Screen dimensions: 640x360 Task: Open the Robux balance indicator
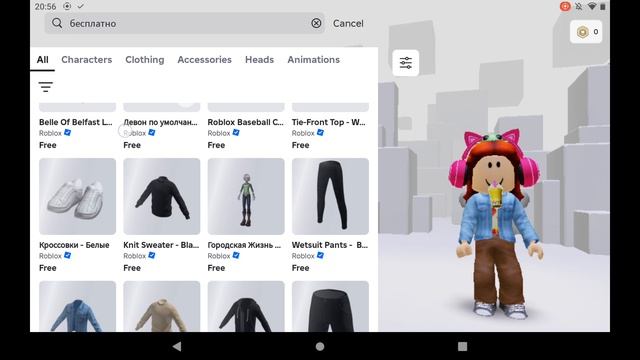coord(586,31)
